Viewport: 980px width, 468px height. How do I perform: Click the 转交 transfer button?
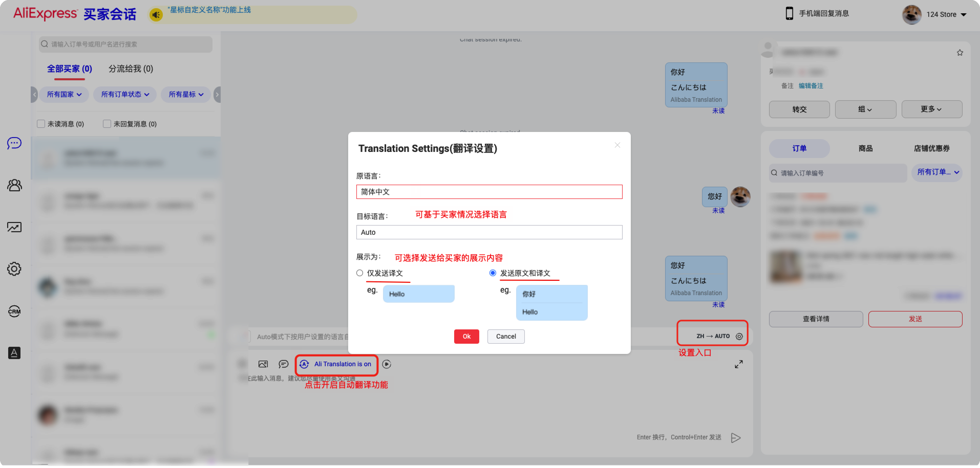click(x=799, y=109)
